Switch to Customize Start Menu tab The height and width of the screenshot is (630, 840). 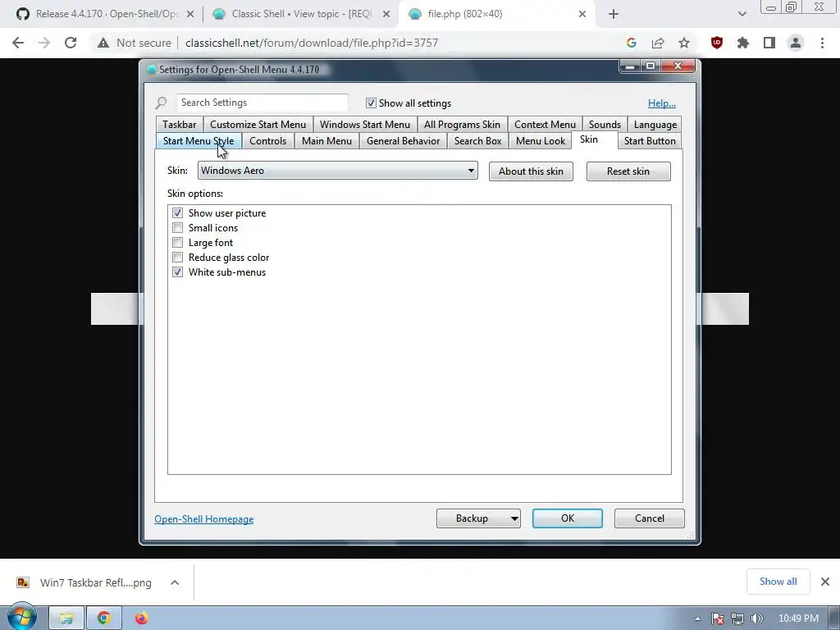[258, 125]
